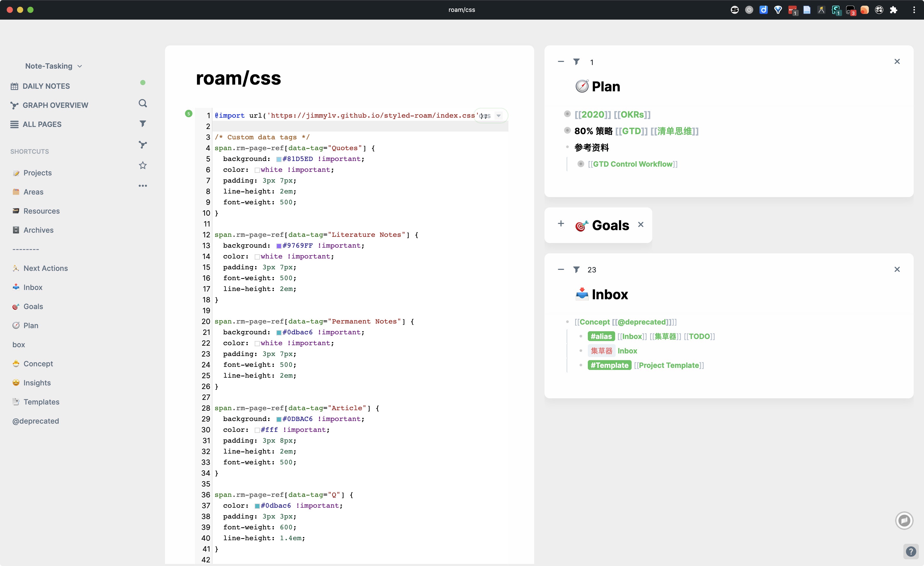The image size is (924, 566).
Task: Click the sidebar filter funnel icon
Action: [143, 124]
